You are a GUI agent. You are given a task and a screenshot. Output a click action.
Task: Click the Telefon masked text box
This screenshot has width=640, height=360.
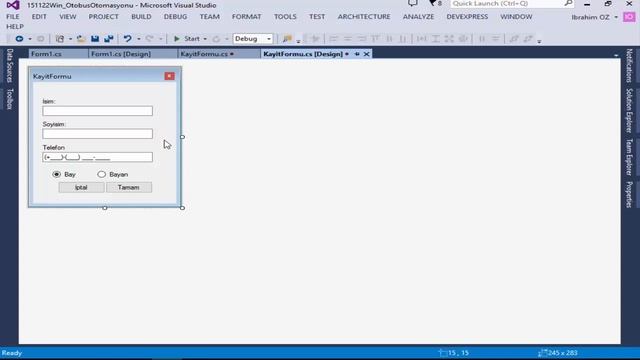(x=98, y=157)
